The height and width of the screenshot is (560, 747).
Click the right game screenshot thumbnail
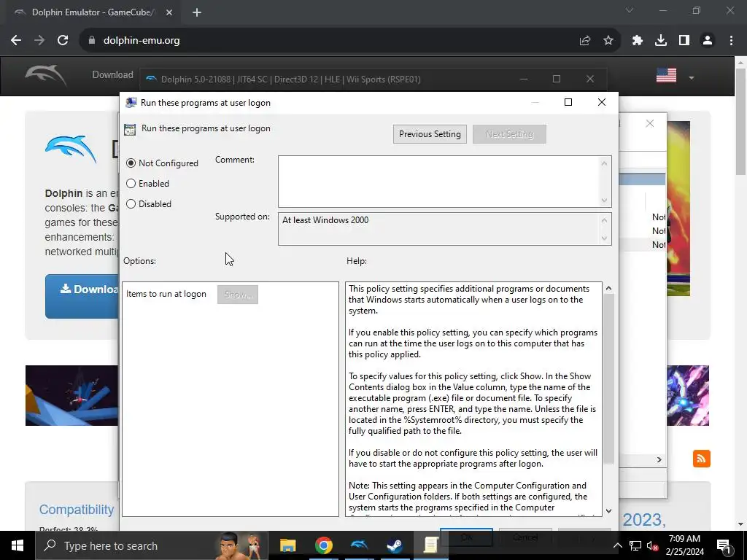click(688, 396)
